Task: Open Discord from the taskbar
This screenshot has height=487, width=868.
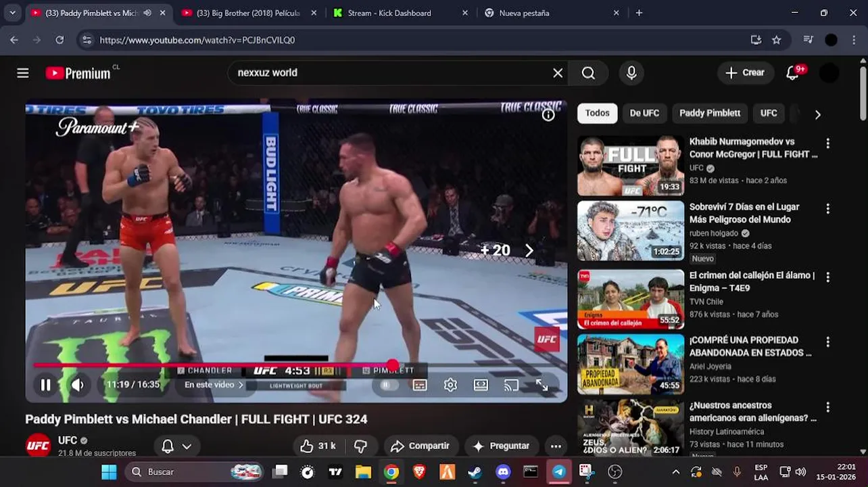Action: pyautogui.click(x=503, y=471)
